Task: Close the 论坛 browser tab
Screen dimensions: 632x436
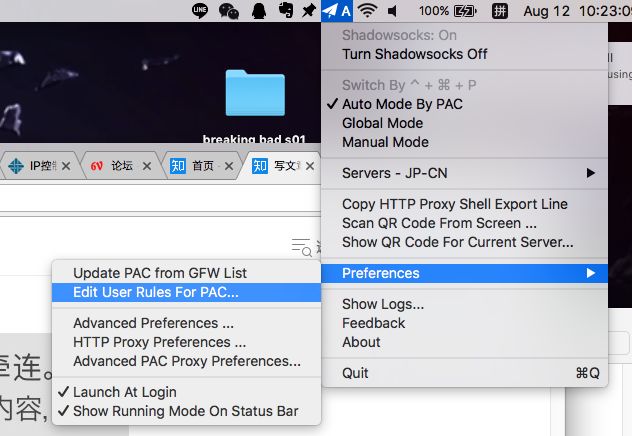Action: 147,166
